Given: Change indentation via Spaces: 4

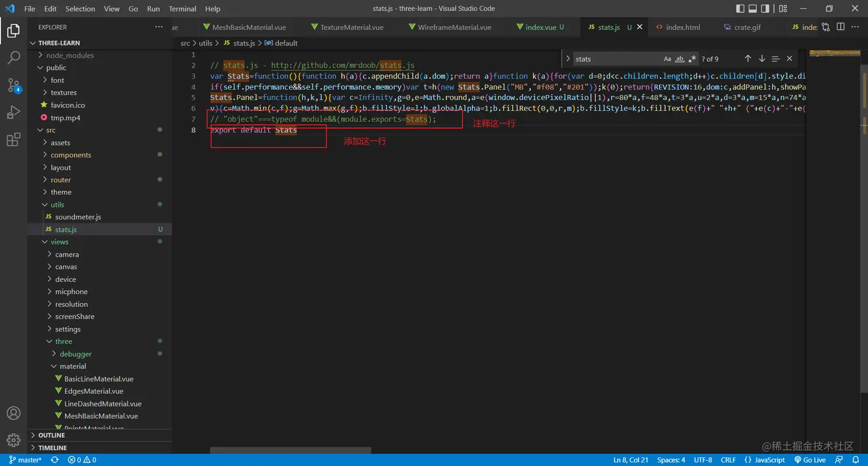Looking at the screenshot, I should 671,460.
